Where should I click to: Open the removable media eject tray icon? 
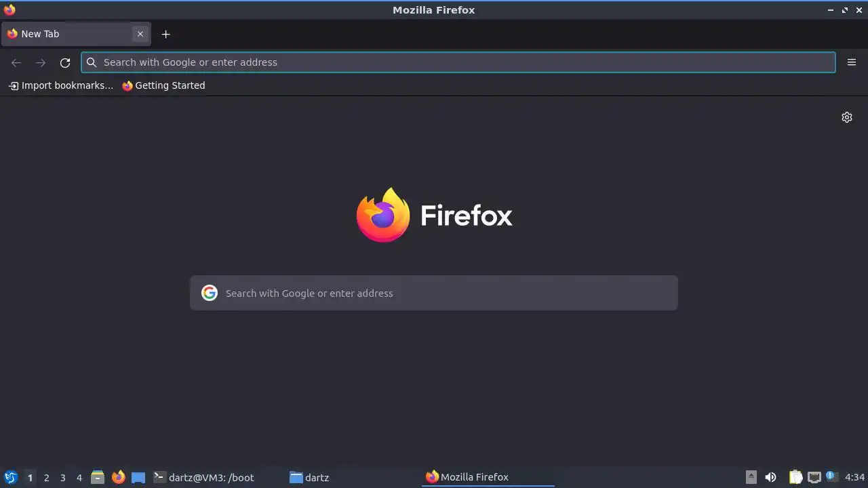[x=751, y=477]
